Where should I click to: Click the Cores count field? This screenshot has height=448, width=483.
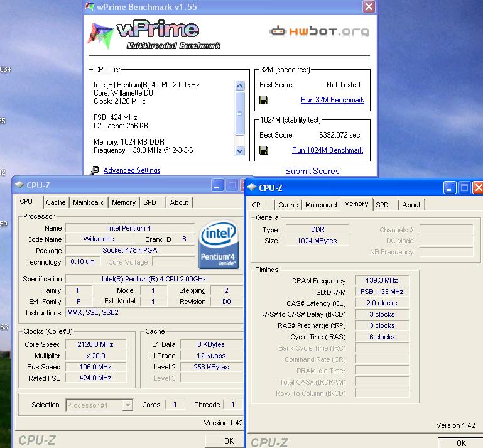(175, 405)
